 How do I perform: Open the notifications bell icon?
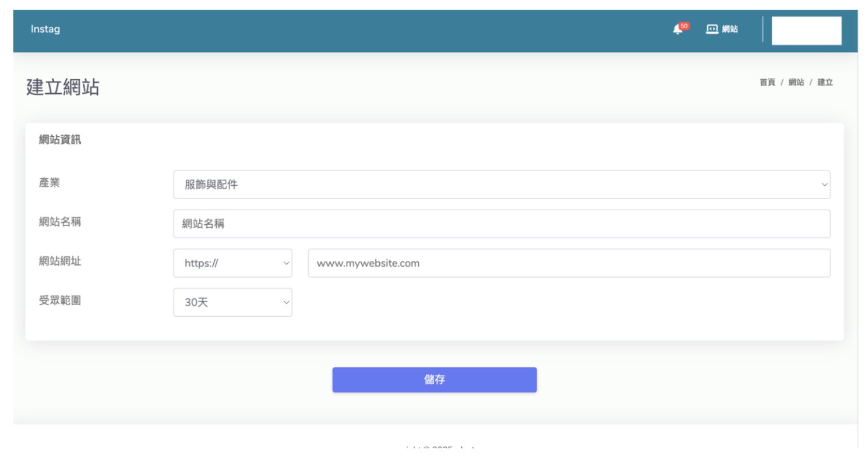pyautogui.click(x=677, y=30)
